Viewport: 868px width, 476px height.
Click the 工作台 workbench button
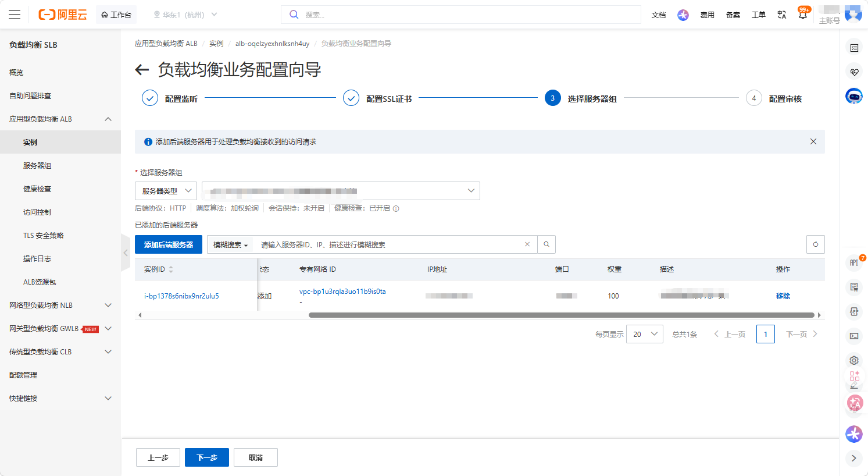[x=116, y=15]
